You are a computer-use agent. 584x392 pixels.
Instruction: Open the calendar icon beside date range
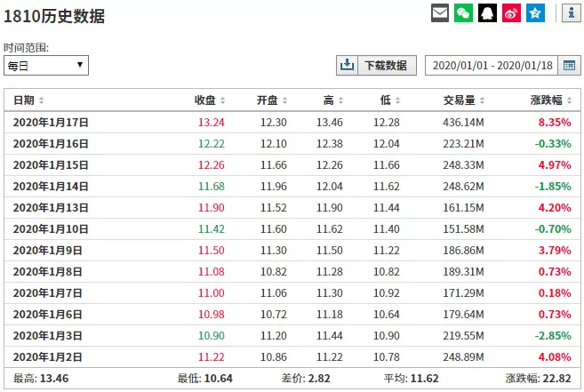tap(569, 66)
